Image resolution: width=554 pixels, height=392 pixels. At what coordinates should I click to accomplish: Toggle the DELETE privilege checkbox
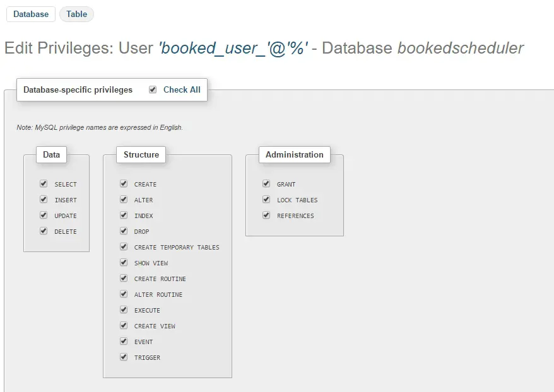coord(44,231)
